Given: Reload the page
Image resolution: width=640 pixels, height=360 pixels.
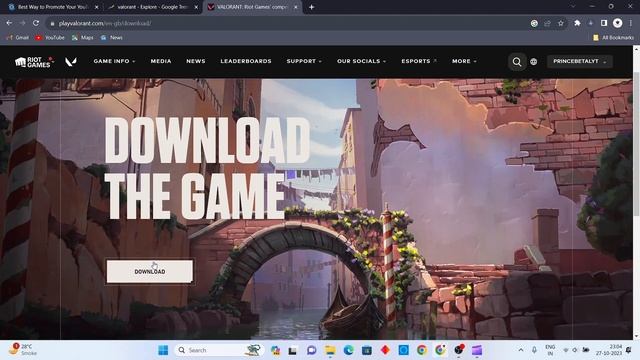Looking at the screenshot, I should 36,23.
